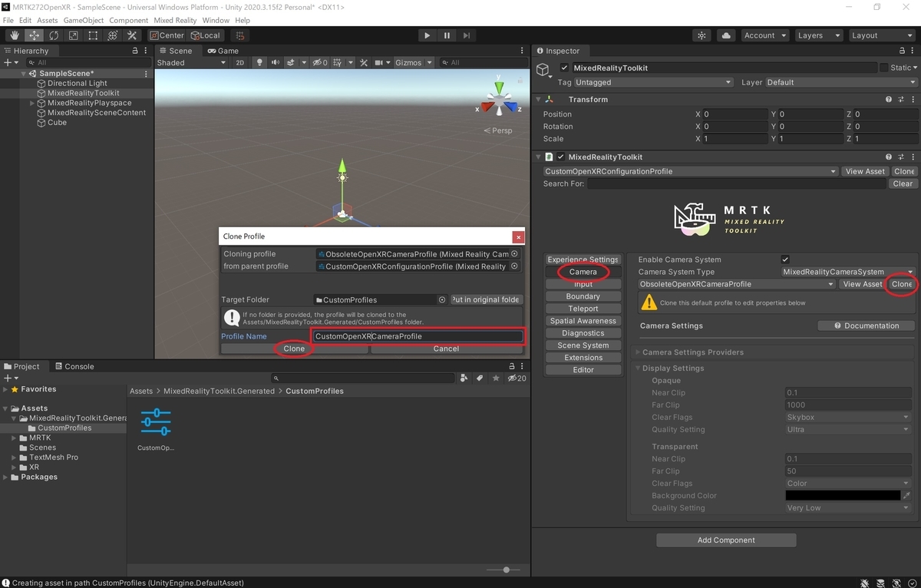Disable MixedRealityToolkit script component checkbox
921x588 pixels.
point(561,157)
